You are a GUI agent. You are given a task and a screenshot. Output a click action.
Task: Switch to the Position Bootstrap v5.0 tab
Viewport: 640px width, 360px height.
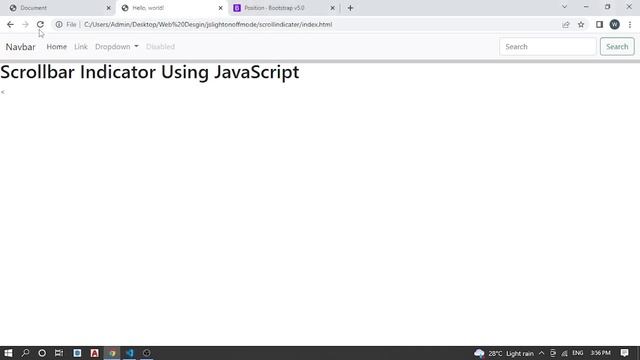[283, 8]
